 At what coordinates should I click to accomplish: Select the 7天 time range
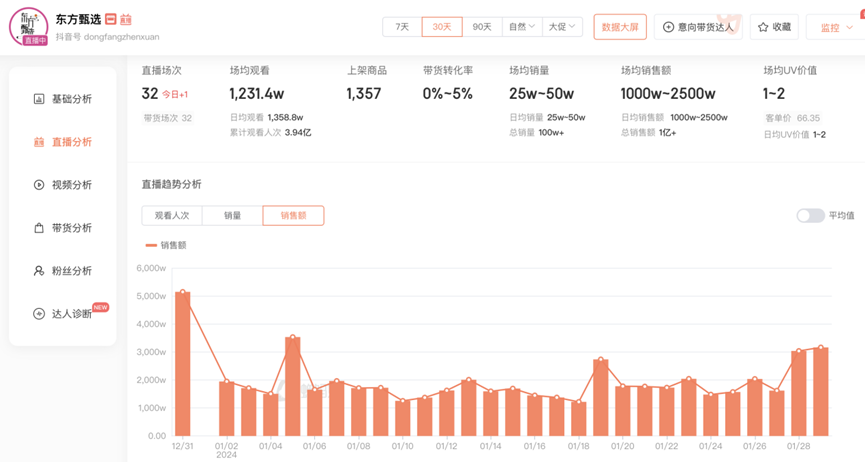402,27
